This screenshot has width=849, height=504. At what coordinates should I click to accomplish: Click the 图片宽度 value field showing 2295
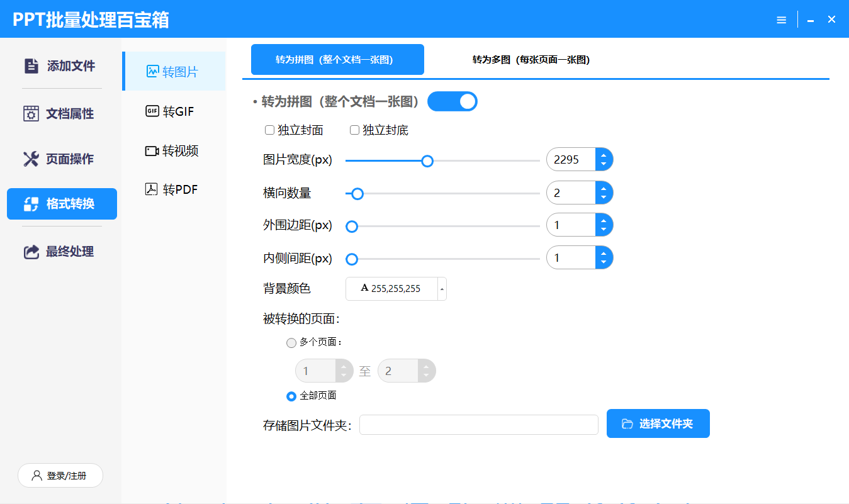pyautogui.click(x=571, y=160)
